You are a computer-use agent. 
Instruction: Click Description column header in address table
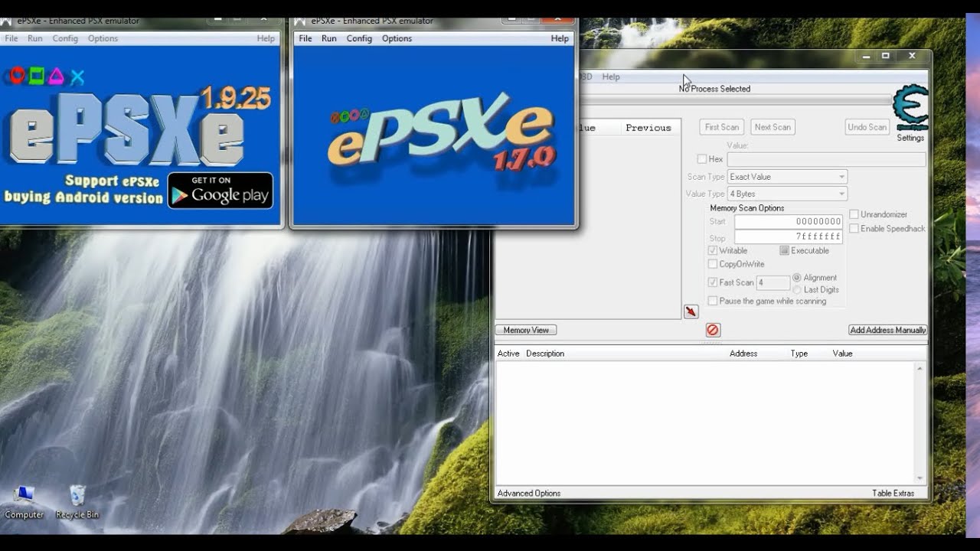tap(545, 354)
